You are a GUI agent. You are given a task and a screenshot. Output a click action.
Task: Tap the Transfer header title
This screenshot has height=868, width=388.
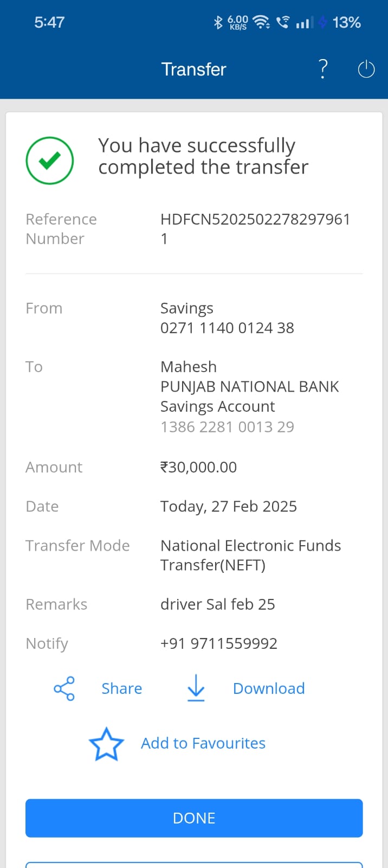pos(193,69)
